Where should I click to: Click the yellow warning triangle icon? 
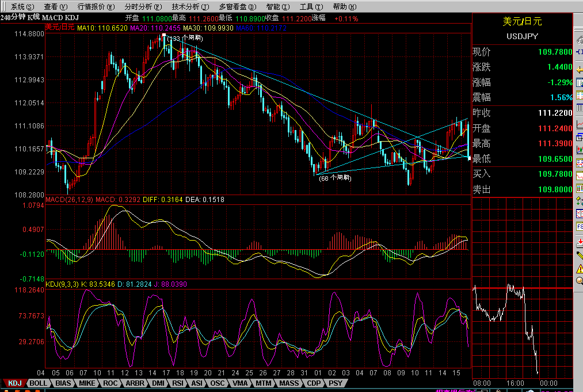(580, 268)
